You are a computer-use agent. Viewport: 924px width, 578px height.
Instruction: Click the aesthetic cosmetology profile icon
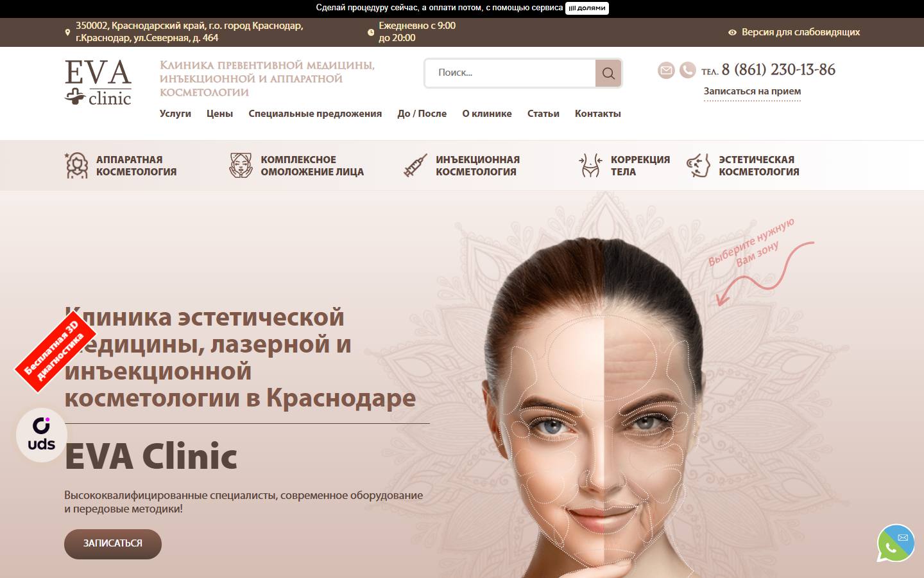coord(698,165)
